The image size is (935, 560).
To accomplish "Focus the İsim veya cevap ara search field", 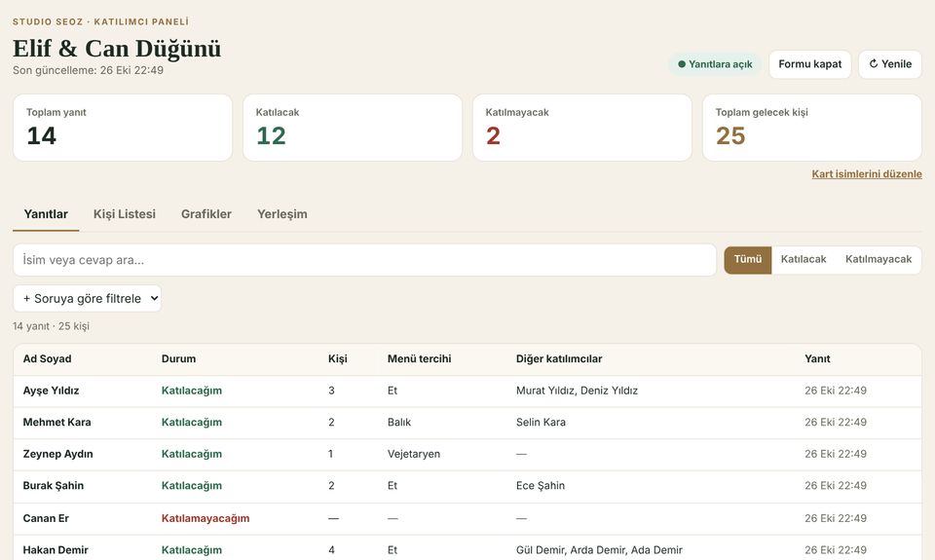I will pyautogui.click(x=364, y=260).
